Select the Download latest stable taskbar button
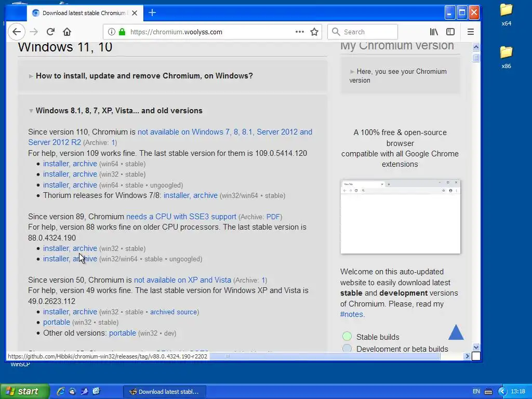 164,392
